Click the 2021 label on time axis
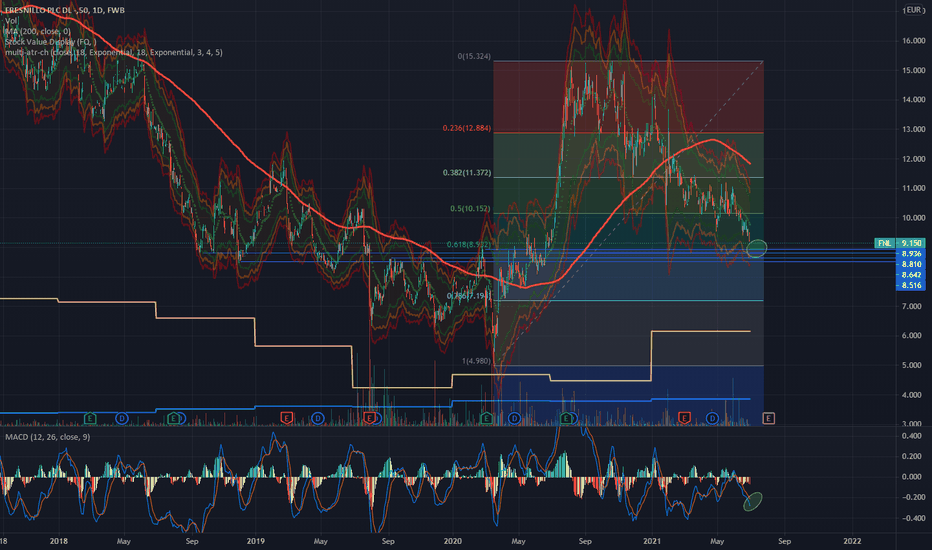 (x=651, y=541)
